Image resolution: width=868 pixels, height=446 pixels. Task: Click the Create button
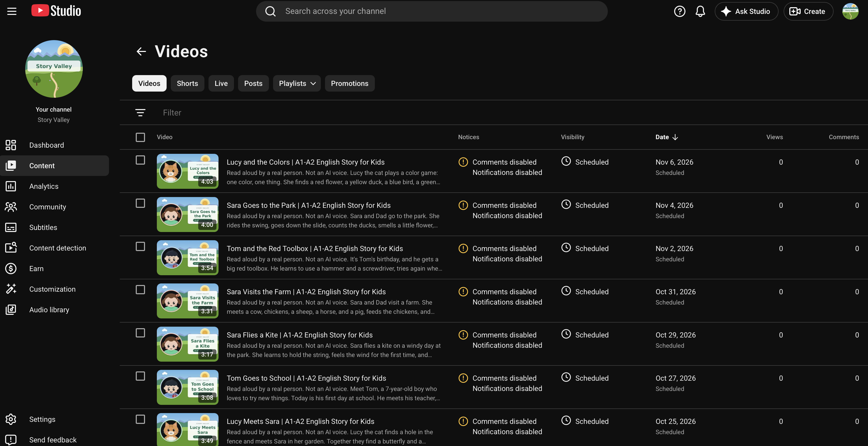tap(808, 11)
